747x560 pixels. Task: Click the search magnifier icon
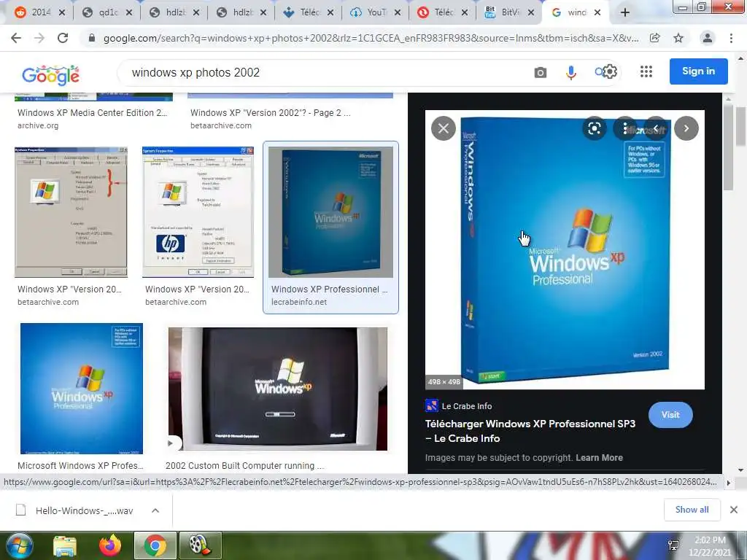click(600, 72)
